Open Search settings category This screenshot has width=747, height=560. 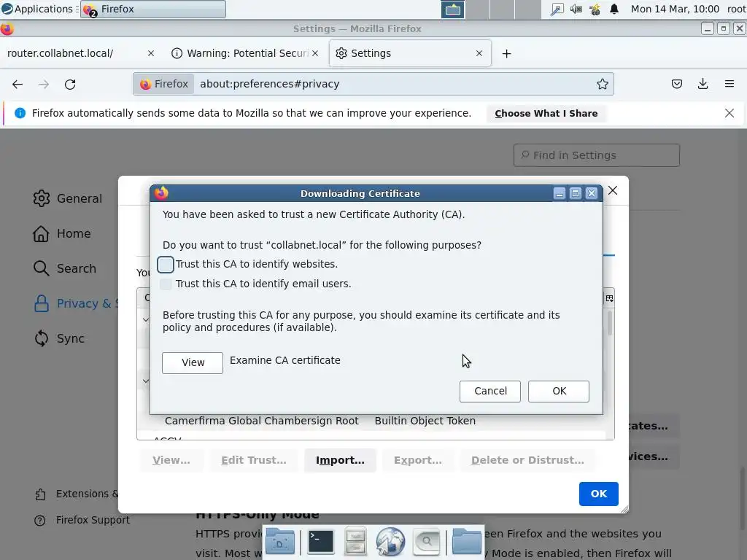click(x=65, y=268)
